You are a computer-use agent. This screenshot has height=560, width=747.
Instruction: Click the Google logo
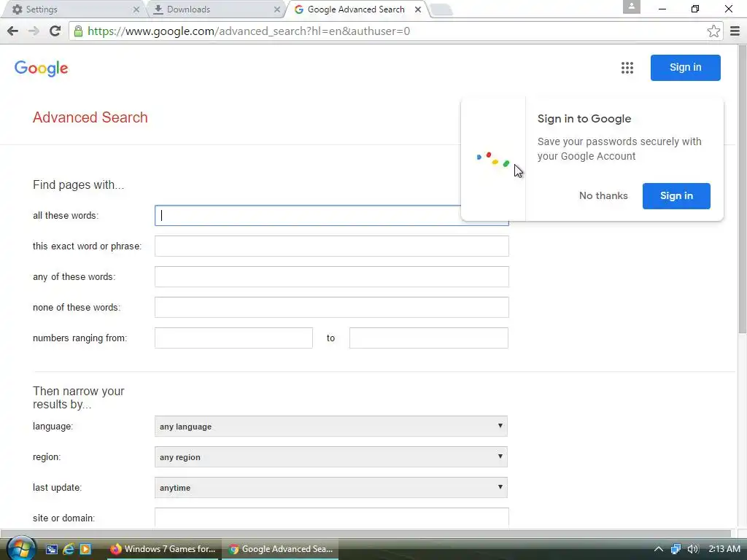tap(41, 68)
